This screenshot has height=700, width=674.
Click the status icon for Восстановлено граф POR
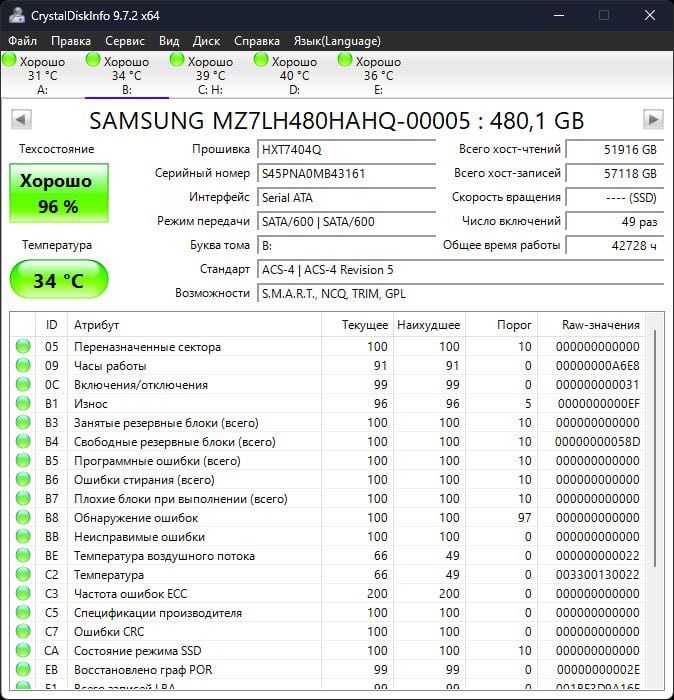point(23,669)
